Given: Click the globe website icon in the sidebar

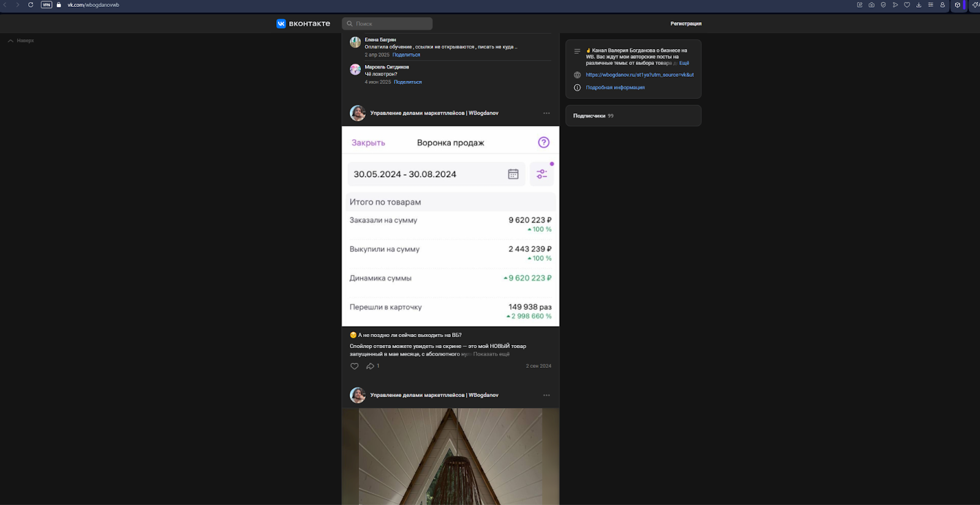Looking at the screenshot, I should click(577, 75).
